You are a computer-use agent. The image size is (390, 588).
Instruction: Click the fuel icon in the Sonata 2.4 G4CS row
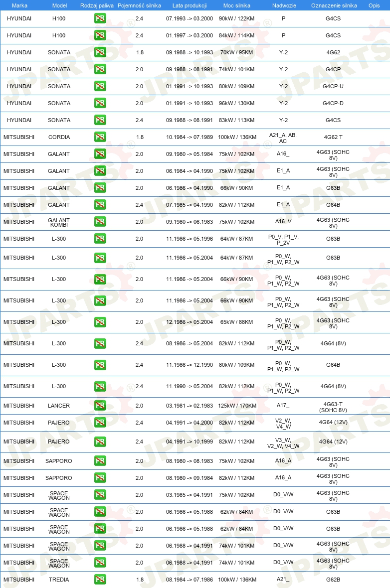click(x=100, y=120)
